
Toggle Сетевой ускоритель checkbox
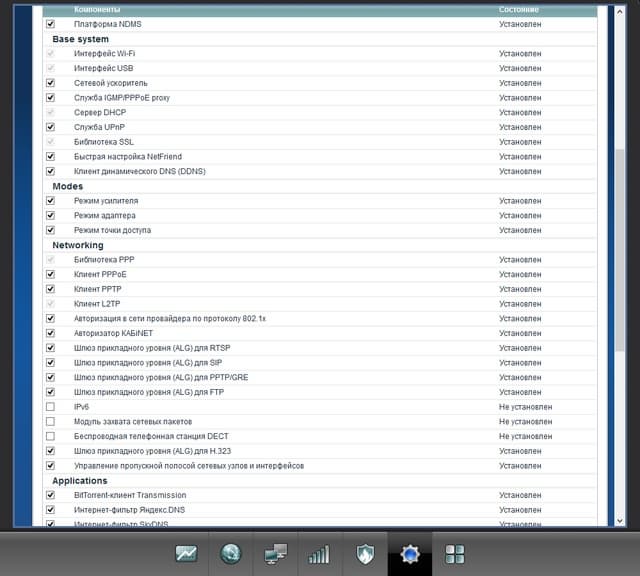point(50,83)
